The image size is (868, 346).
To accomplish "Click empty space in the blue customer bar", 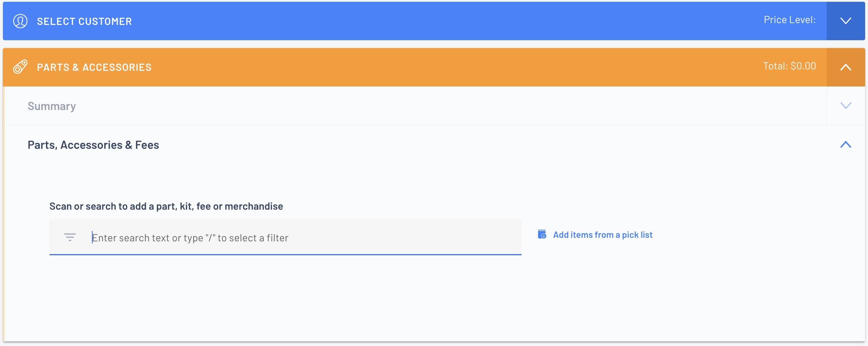I will point(428,21).
